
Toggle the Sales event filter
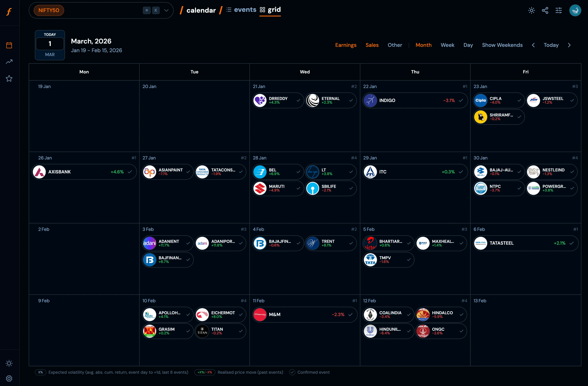pos(372,45)
